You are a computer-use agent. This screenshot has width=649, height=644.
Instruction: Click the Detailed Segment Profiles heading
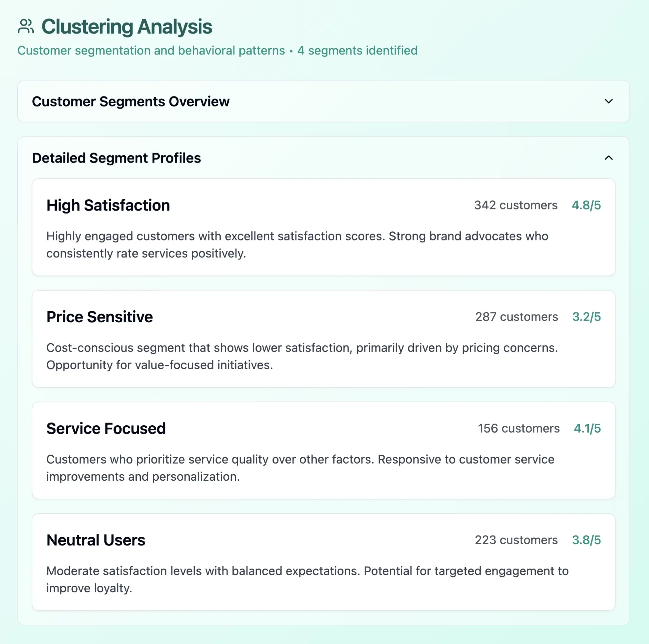tap(117, 158)
